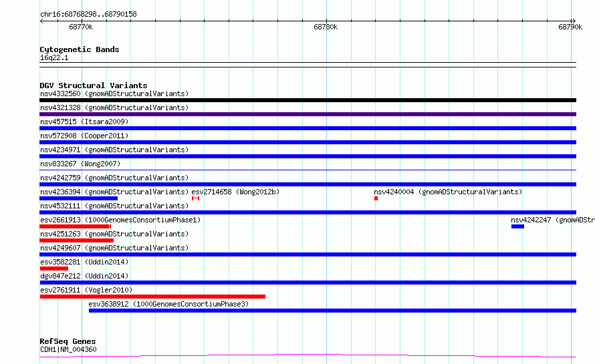Open the nsv457515 (Itsara2009) label

coord(84,122)
